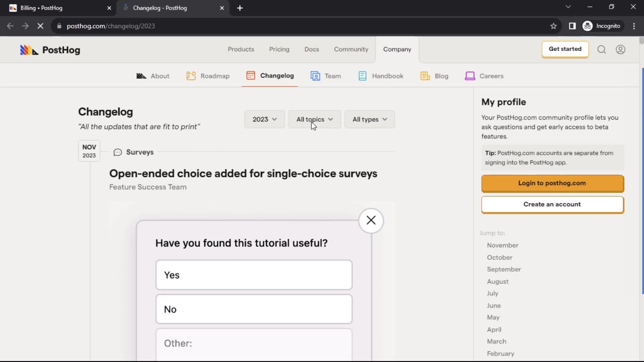Select the Company nav tab
This screenshot has width=644, height=362.
tap(397, 49)
